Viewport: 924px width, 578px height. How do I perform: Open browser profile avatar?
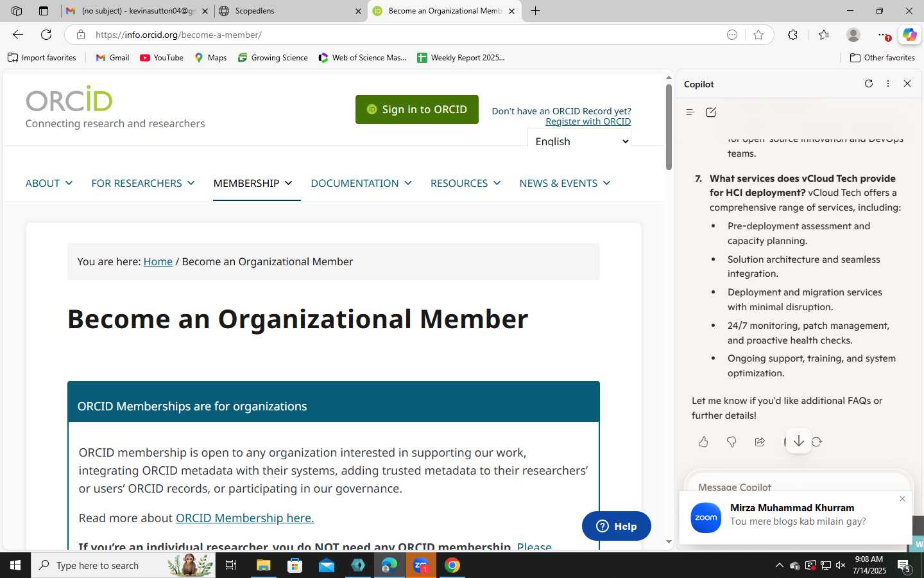click(853, 35)
